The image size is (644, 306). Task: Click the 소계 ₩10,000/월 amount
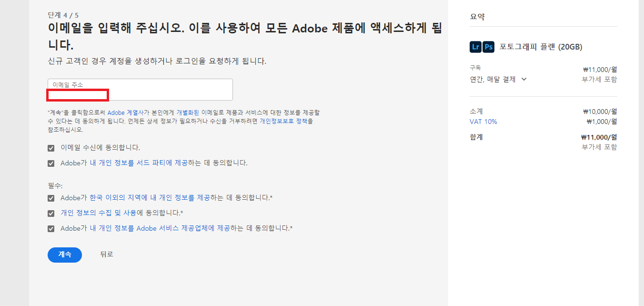(x=600, y=112)
